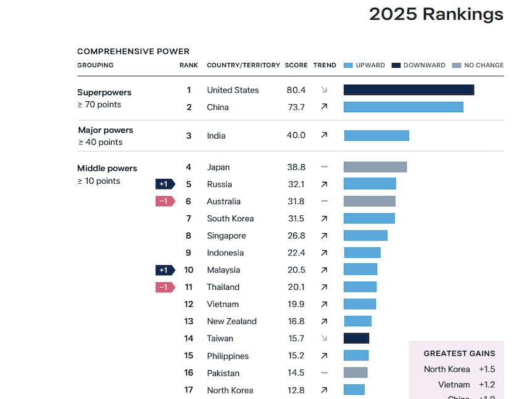Click the Taiwan dark score bar
Viewport: 532px width, 399px height.
pyautogui.click(x=356, y=339)
